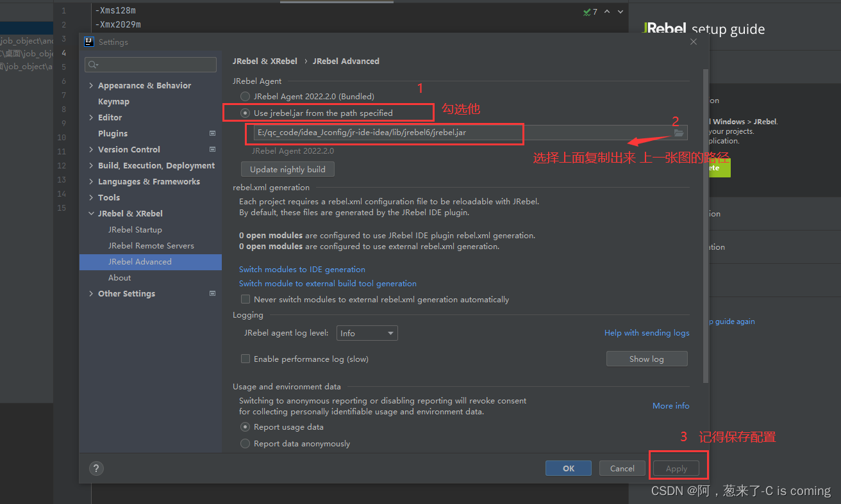Open Help with sending logs link

point(647,332)
